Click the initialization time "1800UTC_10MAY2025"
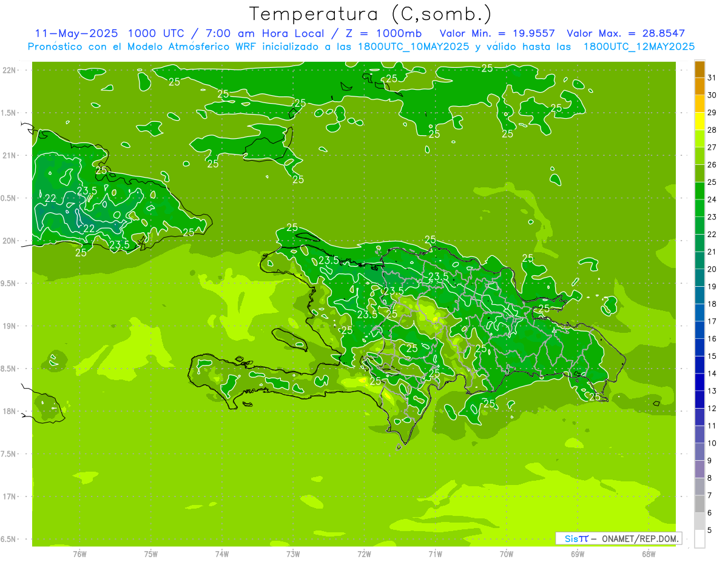This screenshot has height=562, width=728. coord(411,47)
